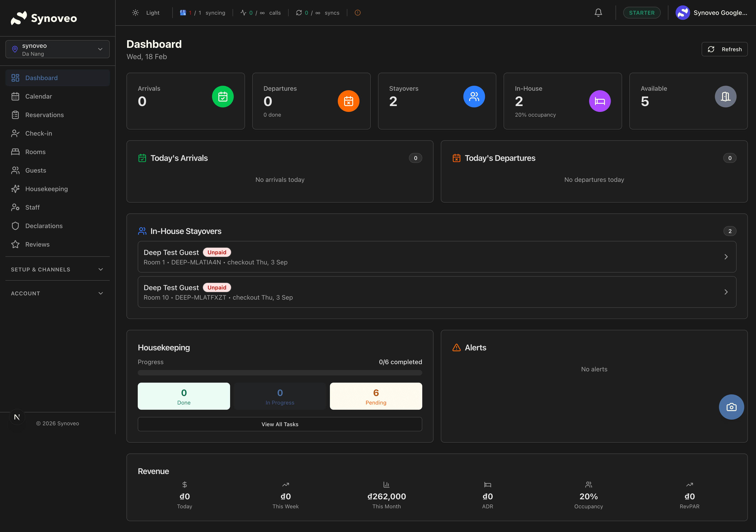This screenshot has width=756, height=532.
Task: Click the Refresh button
Action: (x=724, y=49)
